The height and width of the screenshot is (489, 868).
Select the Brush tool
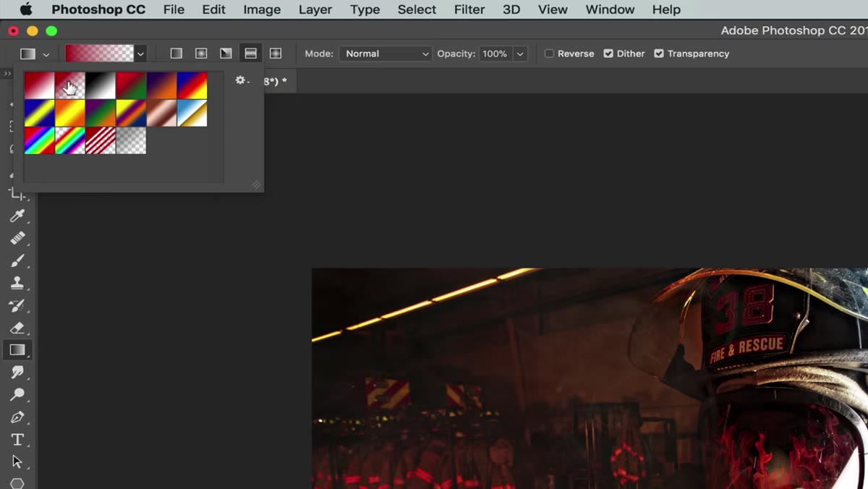coord(17,260)
